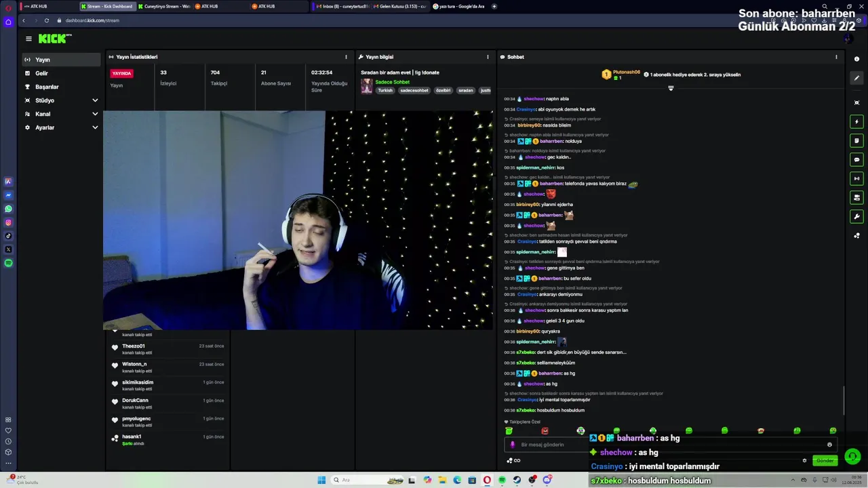Click the YAYINDA live status badge
The image size is (868, 488).
122,73
